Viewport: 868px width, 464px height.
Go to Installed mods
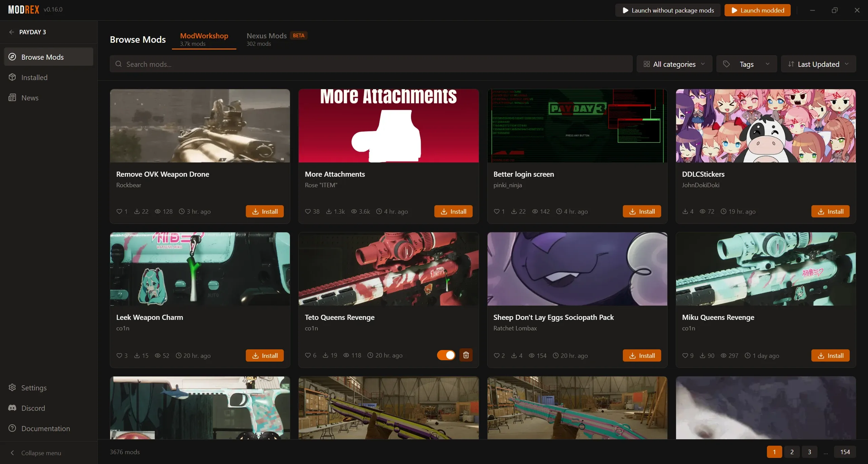click(48, 77)
